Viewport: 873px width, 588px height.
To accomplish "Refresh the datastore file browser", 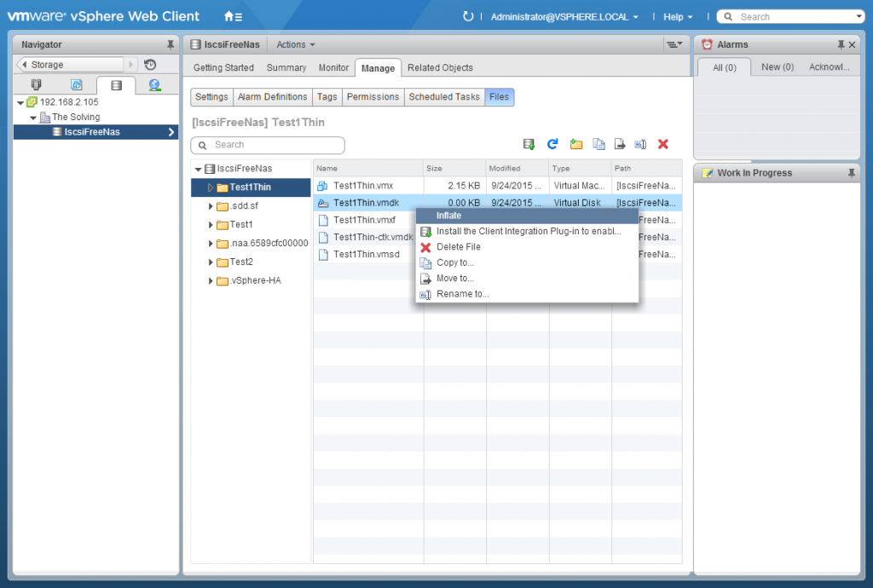I will pyautogui.click(x=552, y=145).
